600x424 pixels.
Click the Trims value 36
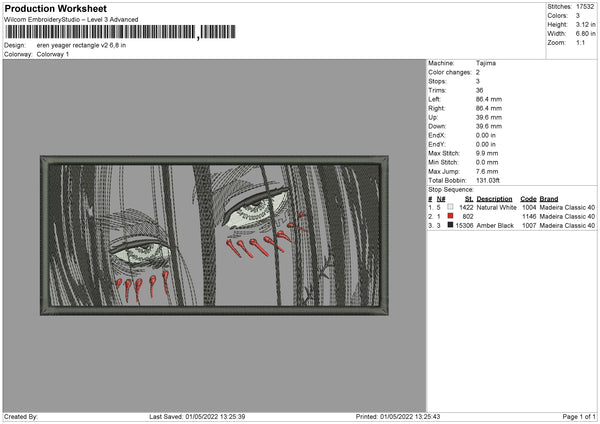479,90
